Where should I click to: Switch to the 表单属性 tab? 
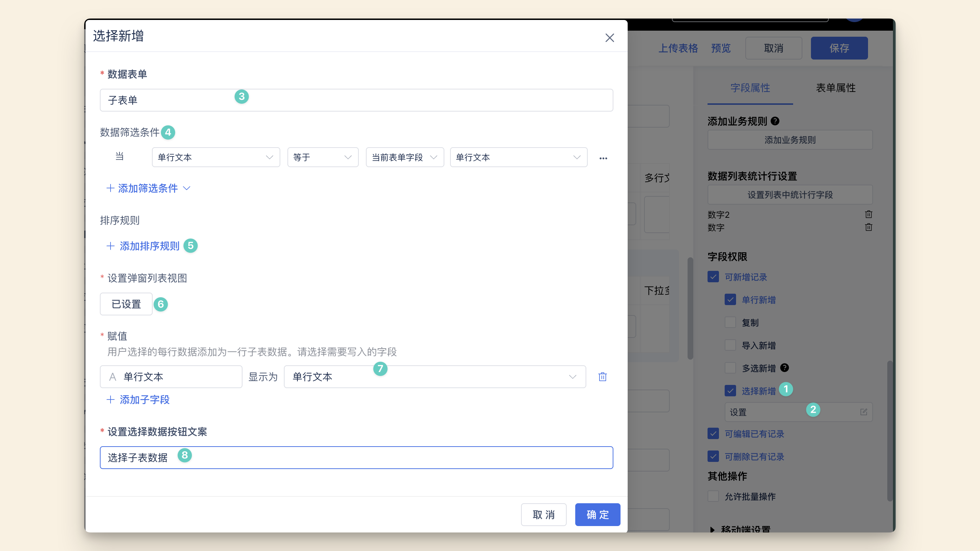[836, 88]
